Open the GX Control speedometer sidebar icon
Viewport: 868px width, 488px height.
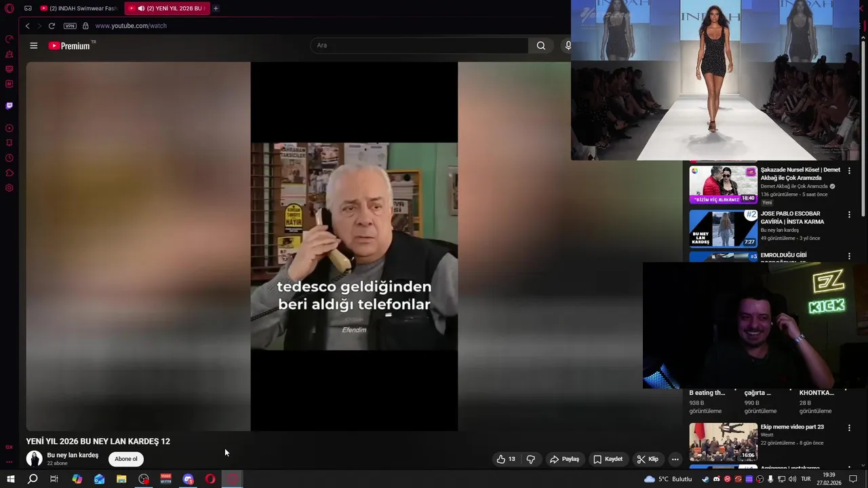[x=9, y=39]
